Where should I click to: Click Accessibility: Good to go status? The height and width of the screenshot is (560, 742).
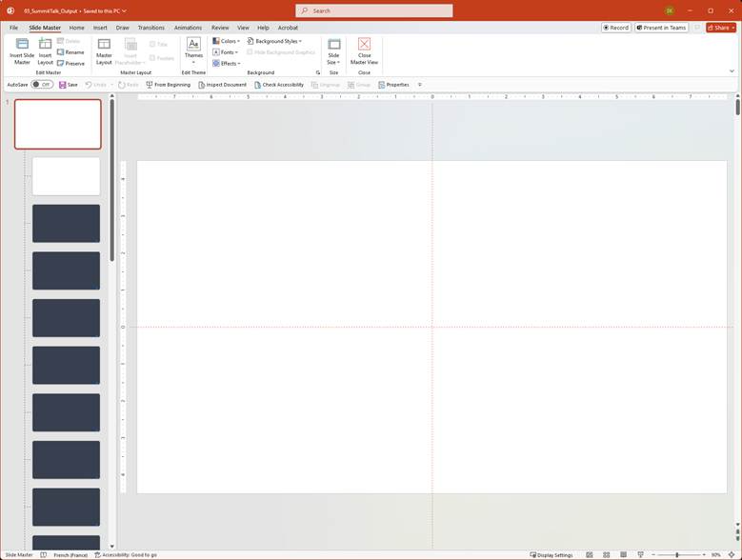126,555
